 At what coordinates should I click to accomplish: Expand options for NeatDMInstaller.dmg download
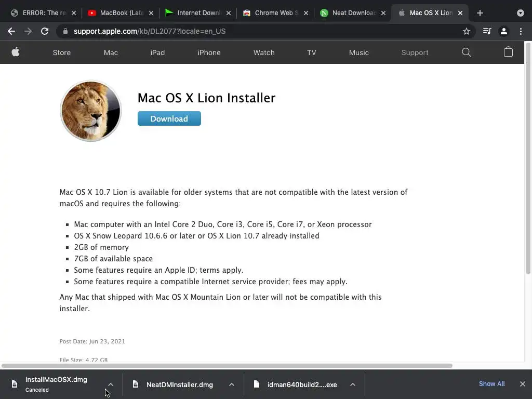(x=232, y=384)
